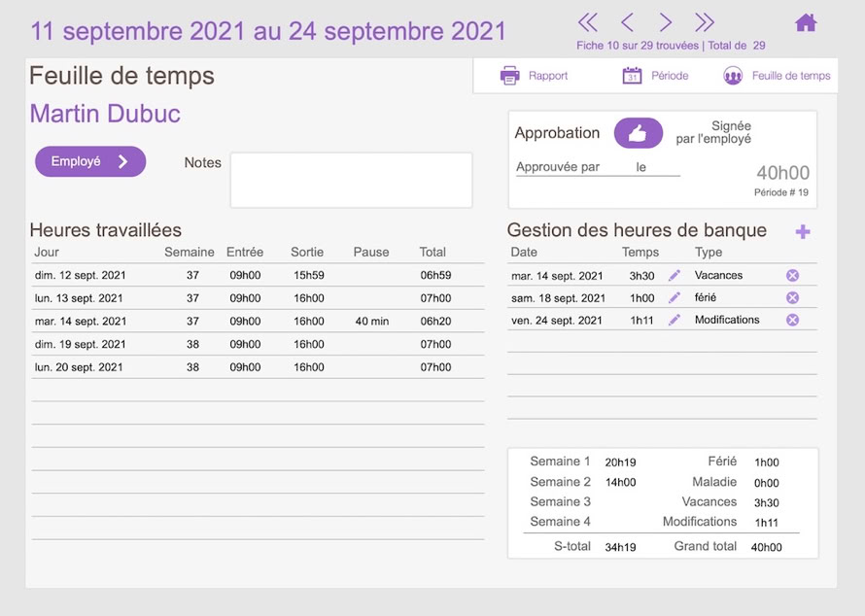Viewport: 865px width, 616px height.
Task: Edit the férié bank hours entry
Action: (675, 298)
